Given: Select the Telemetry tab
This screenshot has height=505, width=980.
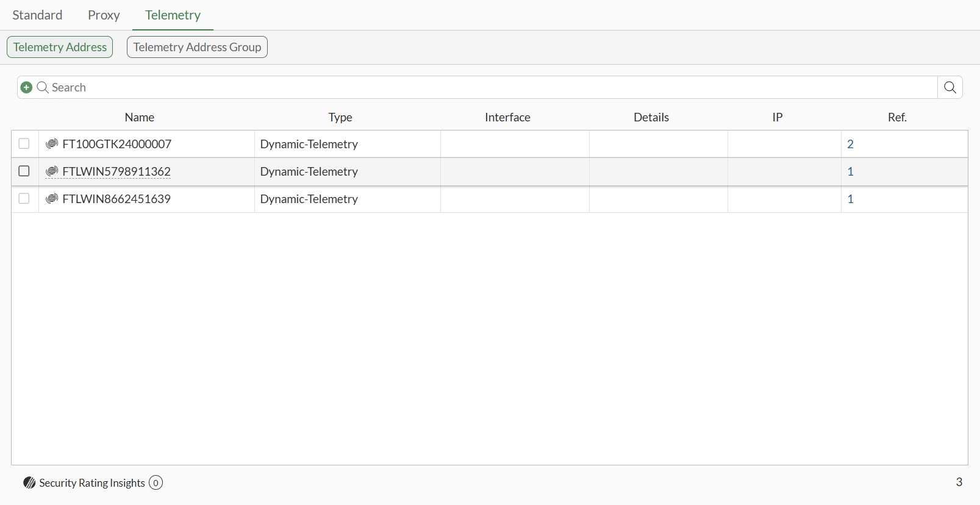Looking at the screenshot, I should click(173, 15).
